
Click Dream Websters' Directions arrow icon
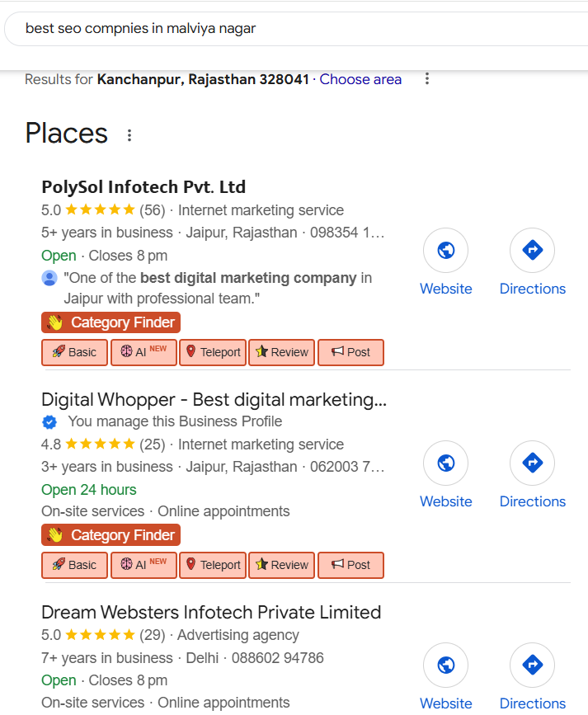(532, 665)
